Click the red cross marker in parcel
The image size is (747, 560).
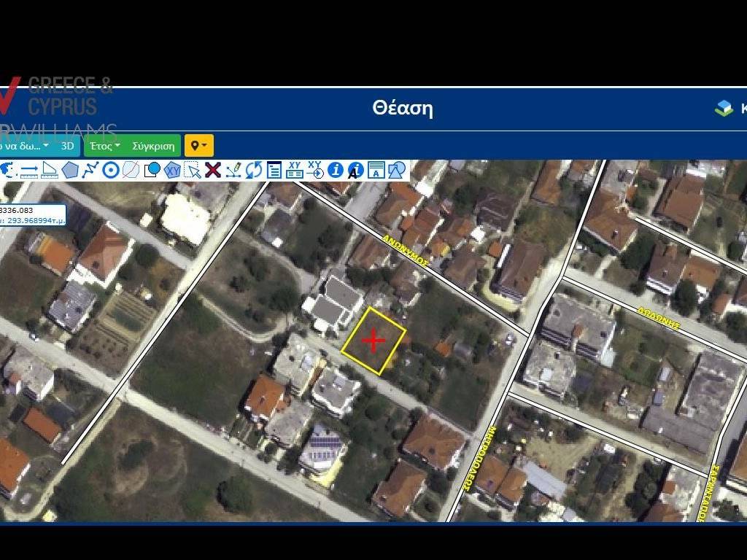pos(373,341)
